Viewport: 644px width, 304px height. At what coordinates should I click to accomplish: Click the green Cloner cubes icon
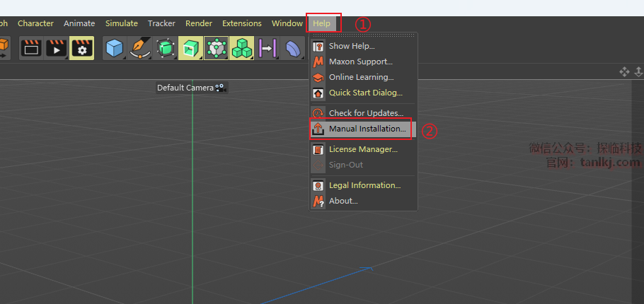(241, 48)
